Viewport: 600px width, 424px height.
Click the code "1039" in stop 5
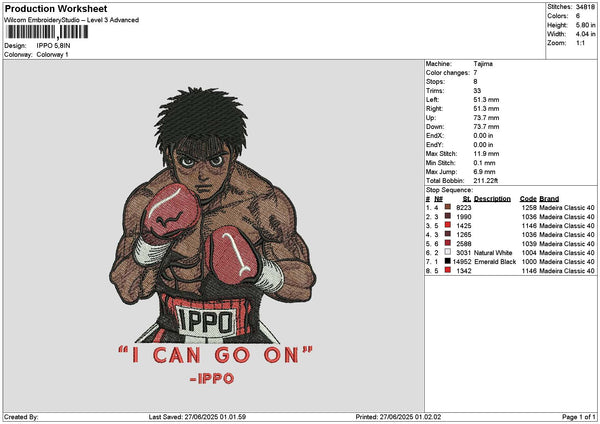click(529, 244)
